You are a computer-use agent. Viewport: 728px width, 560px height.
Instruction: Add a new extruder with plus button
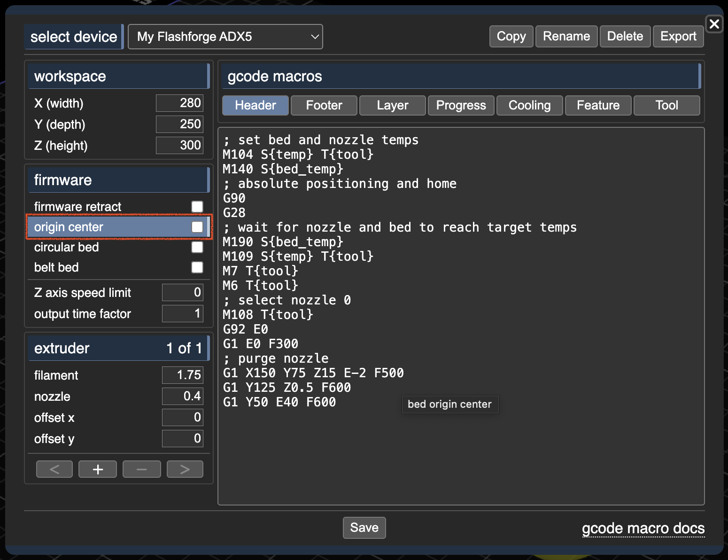tap(98, 469)
